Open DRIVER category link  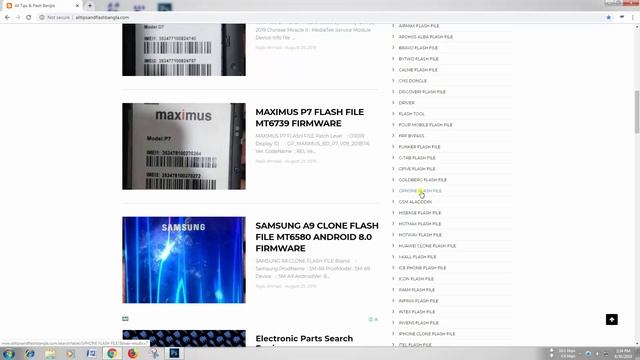pyautogui.click(x=407, y=103)
